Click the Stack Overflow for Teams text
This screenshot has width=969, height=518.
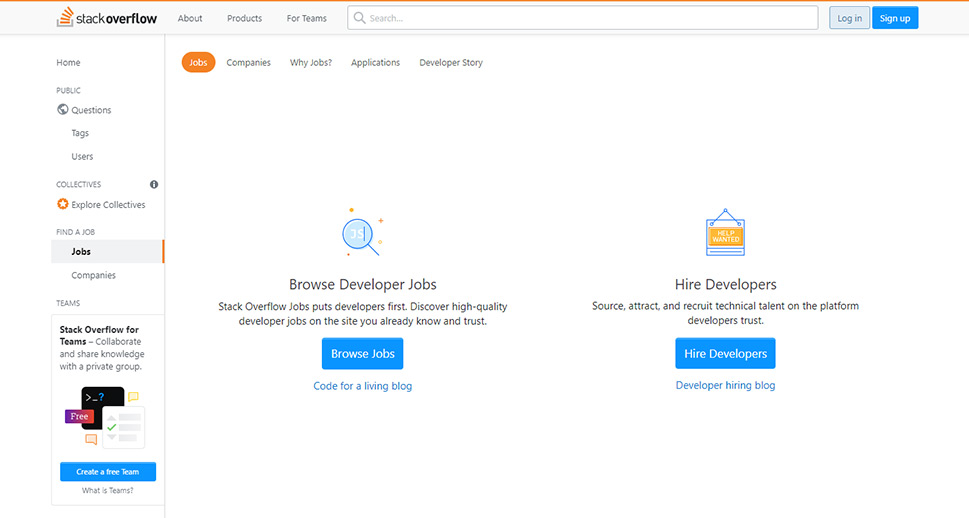pyautogui.click(x=99, y=335)
